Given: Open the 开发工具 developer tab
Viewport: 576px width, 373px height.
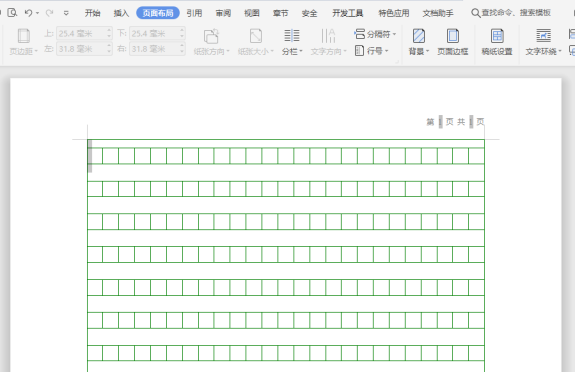Looking at the screenshot, I should point(348,13).
